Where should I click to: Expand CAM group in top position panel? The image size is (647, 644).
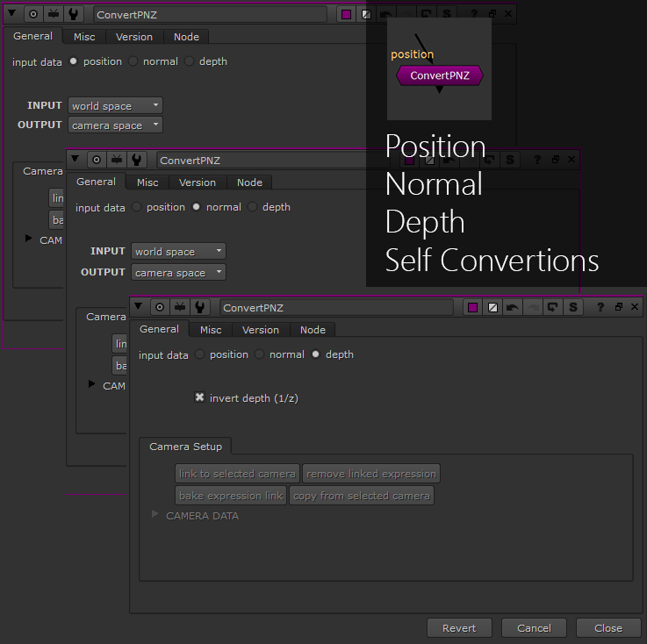(x=28, y=239)
